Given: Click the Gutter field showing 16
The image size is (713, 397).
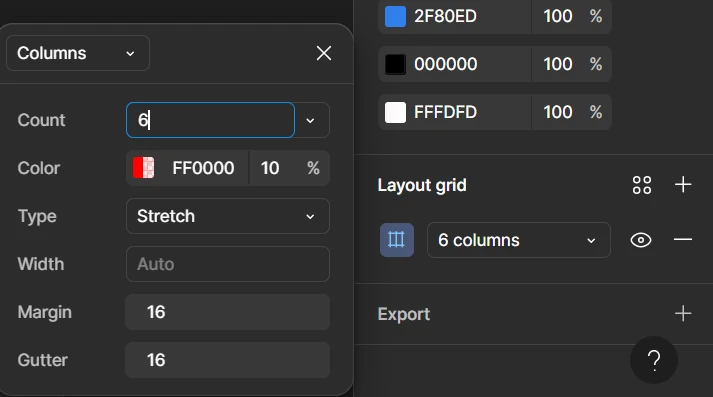Looking at the screenshot, I should (x=228, y=360).
